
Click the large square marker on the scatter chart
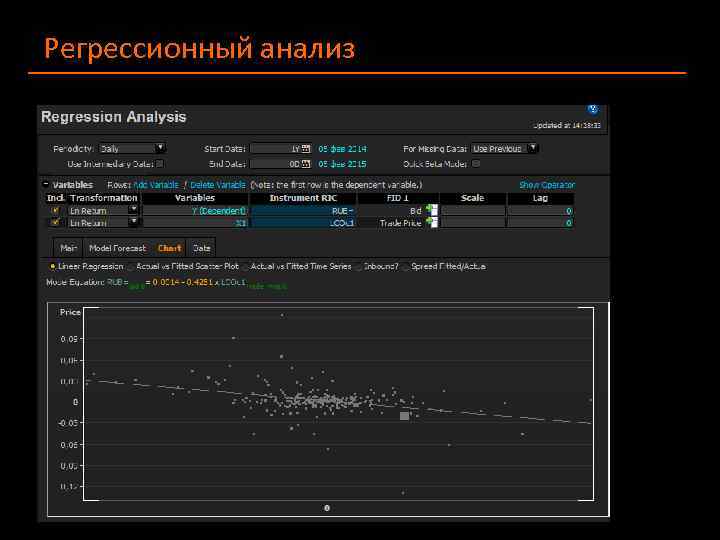click(404, 416)
